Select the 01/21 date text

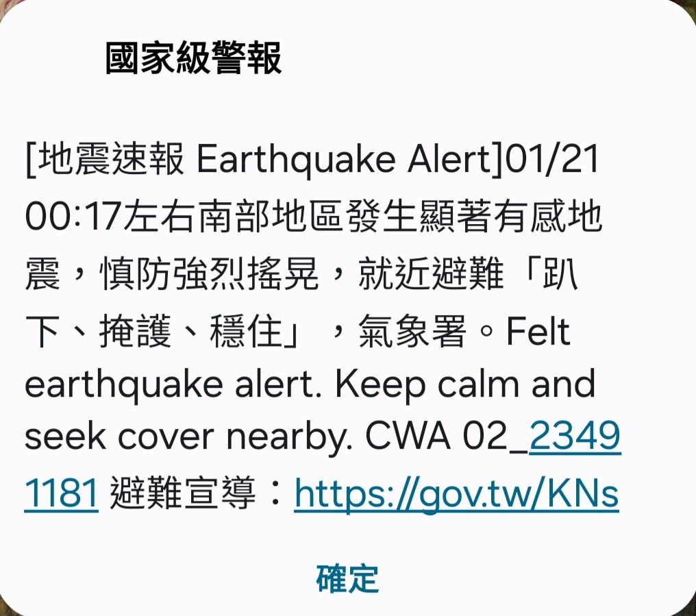click(x=552, y=159)
